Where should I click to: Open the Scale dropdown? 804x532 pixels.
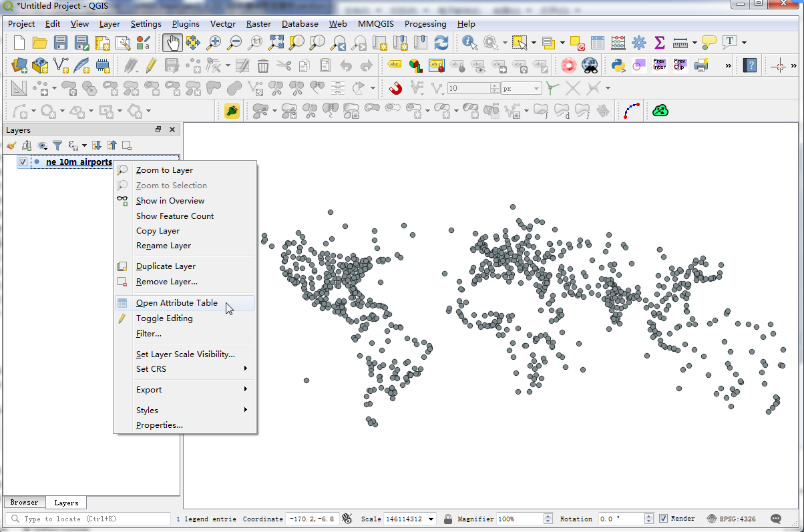431,519
